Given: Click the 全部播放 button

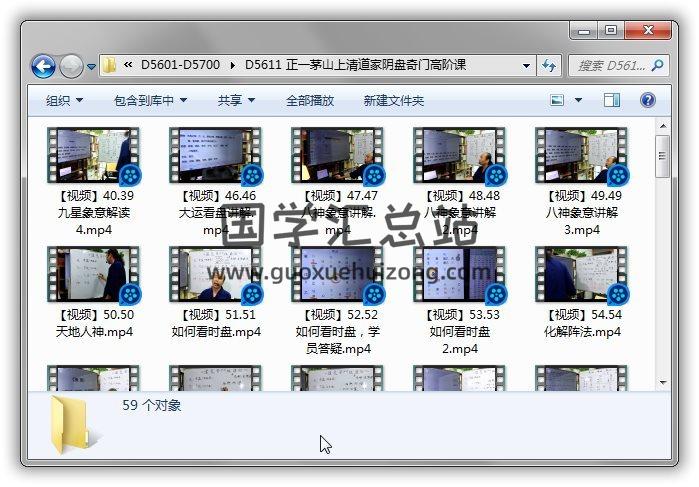Looking at the screenshot, I should [x=310, y=101].
